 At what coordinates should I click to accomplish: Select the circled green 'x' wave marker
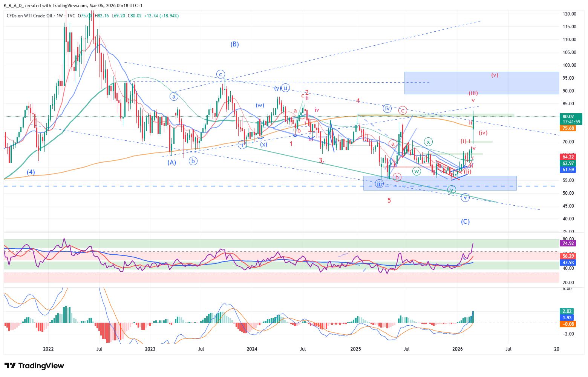428,142
